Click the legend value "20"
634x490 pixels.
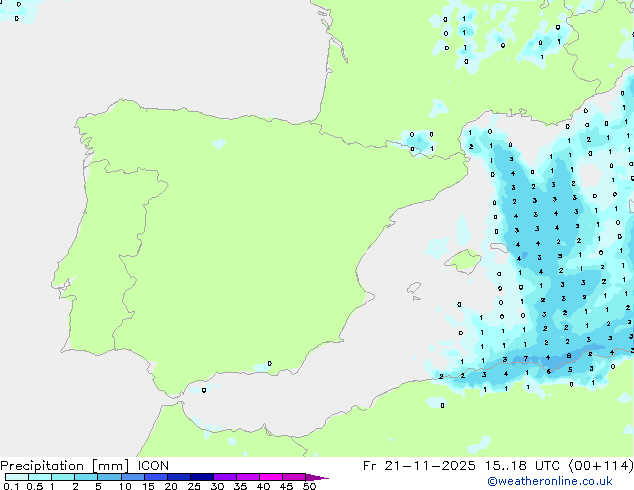171,486
